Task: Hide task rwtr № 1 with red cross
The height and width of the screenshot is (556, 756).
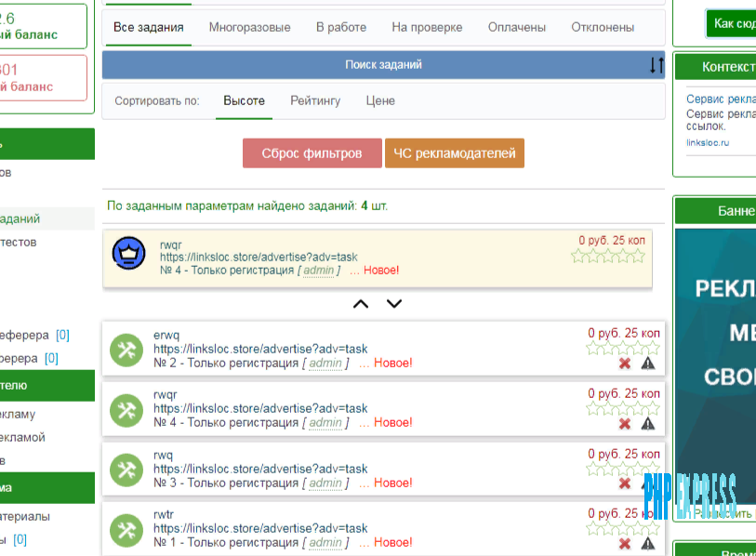Action: point(625,544)
